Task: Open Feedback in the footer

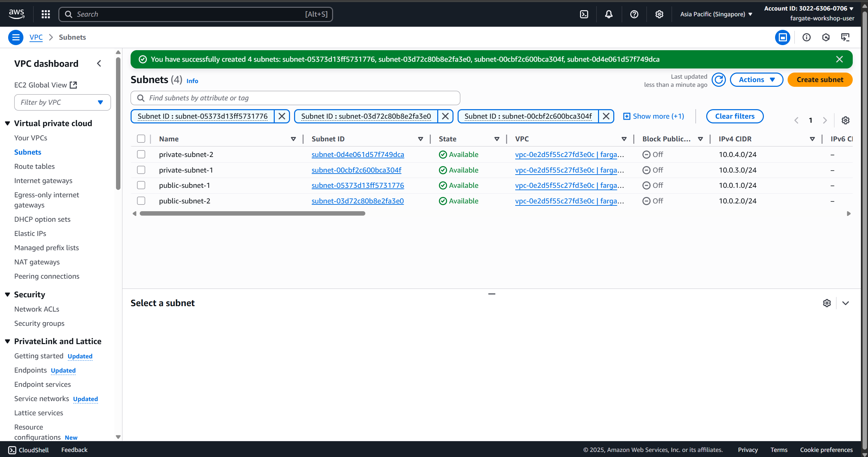Action: [x=74, y=450]
